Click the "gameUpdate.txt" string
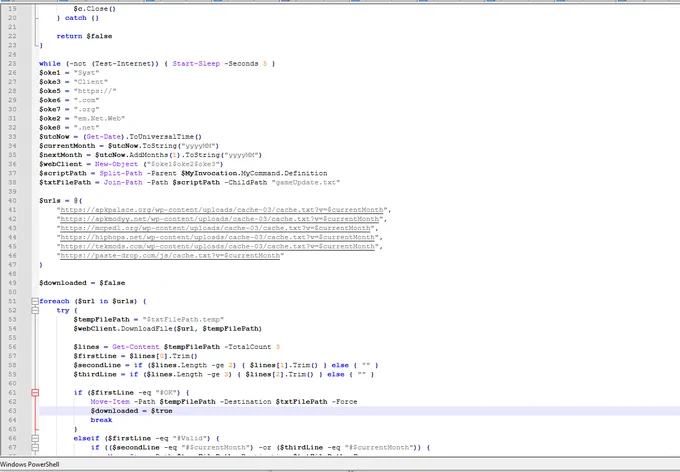Screen dimensions: 680x472 click(306, 182)
